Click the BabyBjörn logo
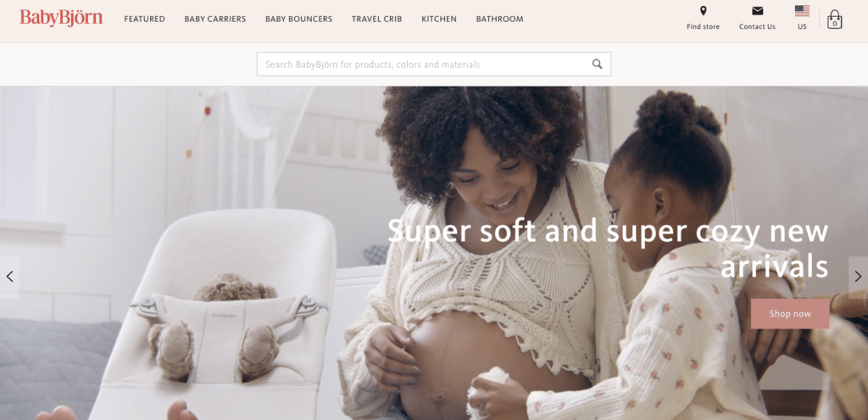Viewport: 868px width, 420px height. tap(61, 19)
